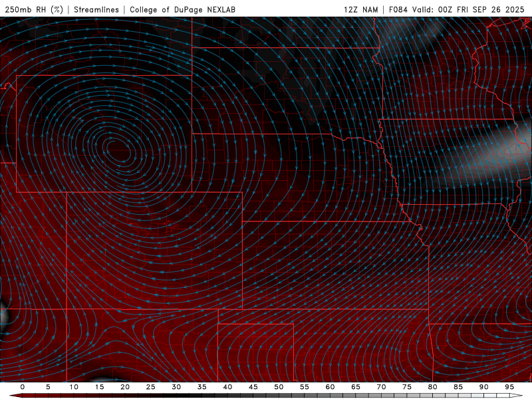Click the colorbar label "60"
This screenshot has width=532, height=399.
click(330, 387)
